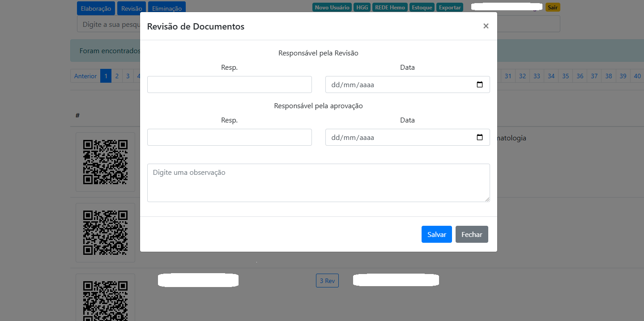Open calendar picker for revision date
The height and width of the screenshot is (321, 644).
coord(480,84)
